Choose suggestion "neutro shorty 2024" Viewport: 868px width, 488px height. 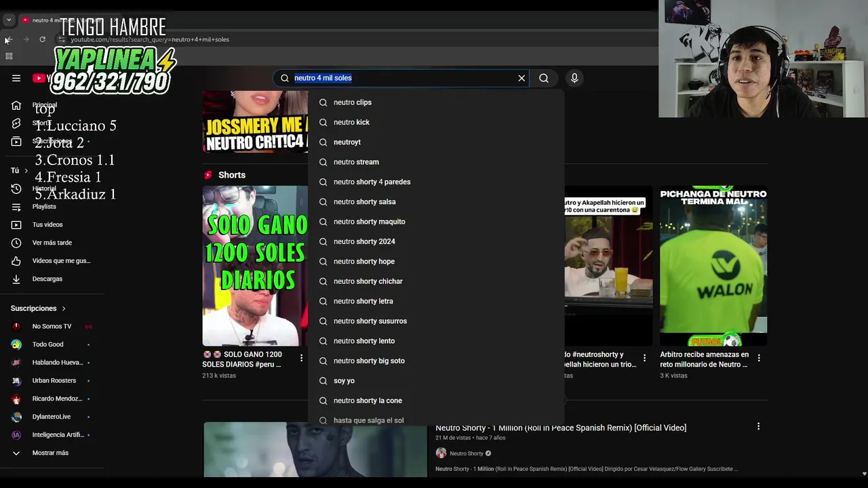[x=436, y=241]
